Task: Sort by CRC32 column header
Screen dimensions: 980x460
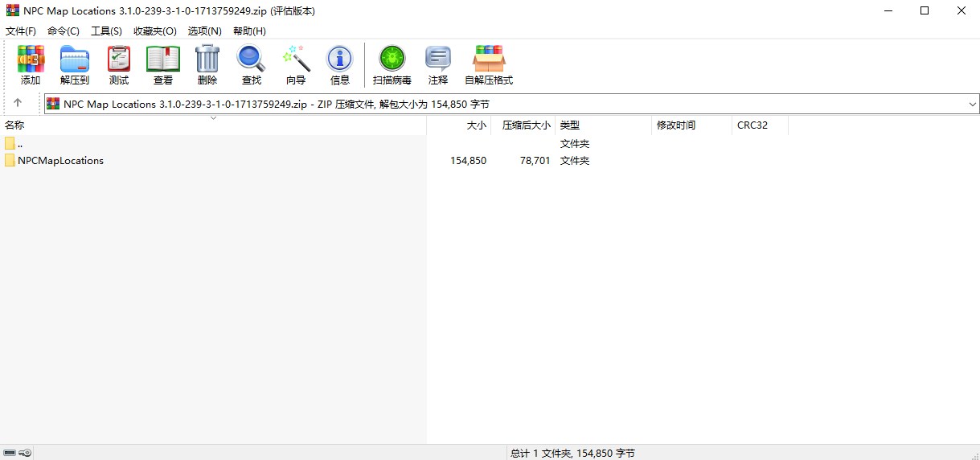Action: point(760,125)
